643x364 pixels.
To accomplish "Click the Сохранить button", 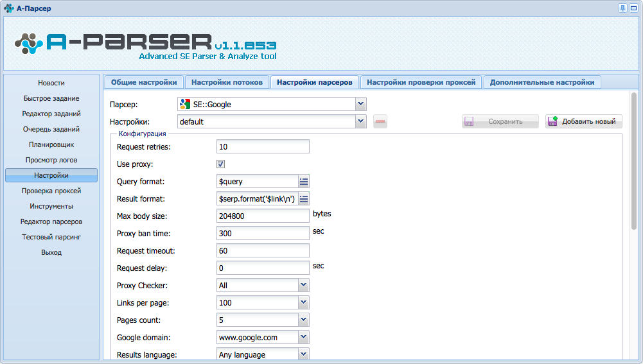I will [x=500, y=121].
